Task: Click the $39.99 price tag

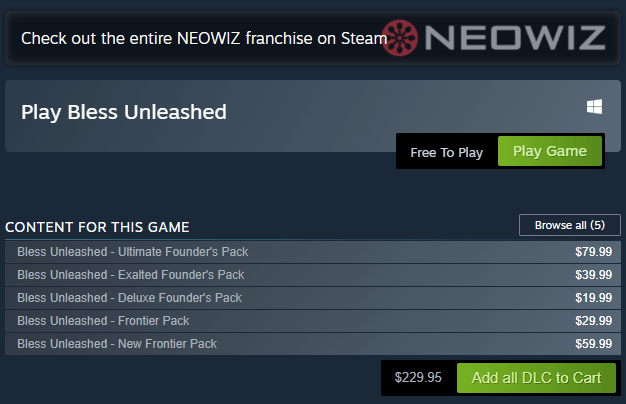Action: [593, 275]
